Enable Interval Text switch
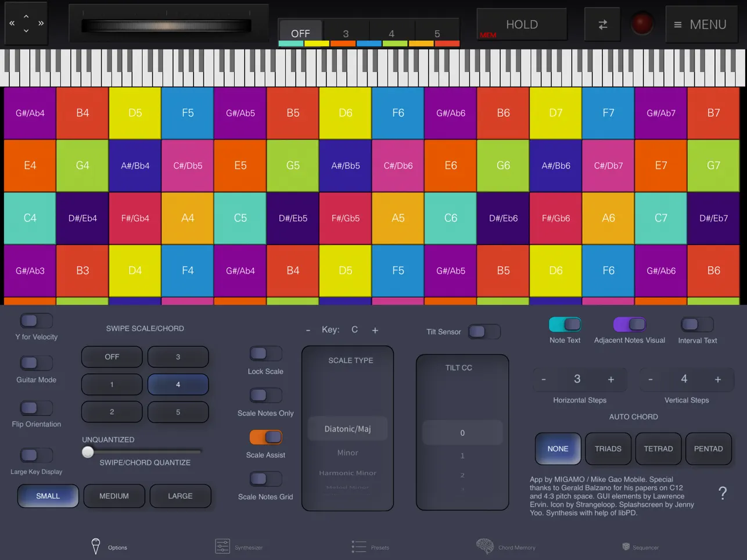The image size is (747, 560). click(697, 324)
